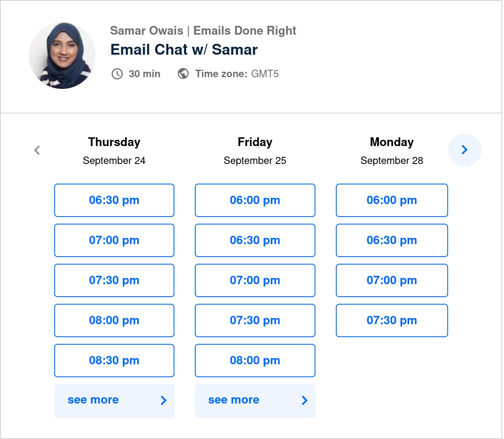Pick Monday 06:30 pm slot
The image size is (504, 439).
pos(392,240)
